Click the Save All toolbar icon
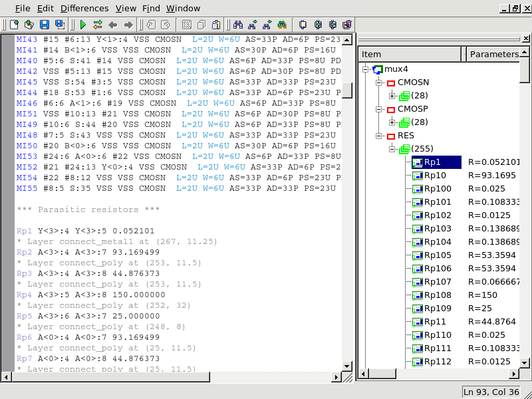The width and height of the screenshot is (532, 399). point(60,25)
